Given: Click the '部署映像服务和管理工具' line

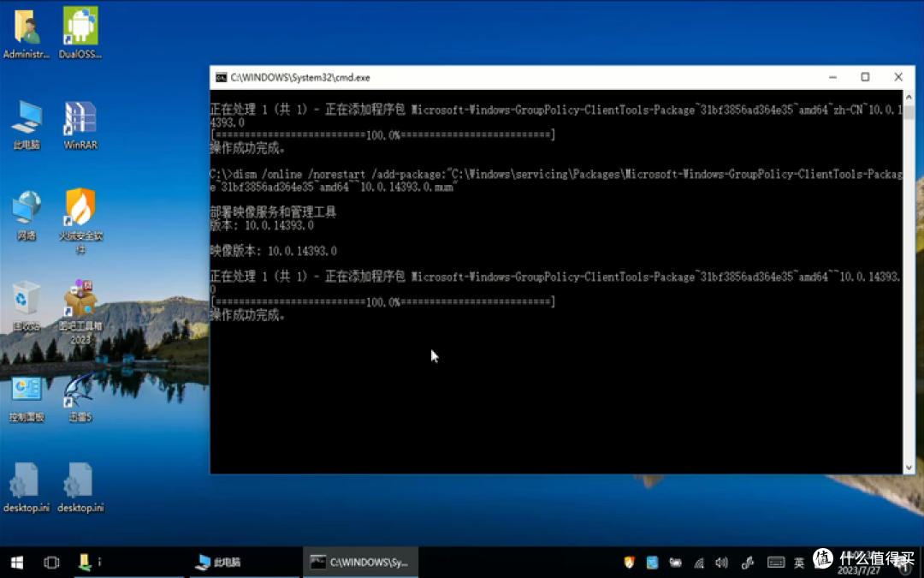Looking at the screenshot, I should point(273,212).
